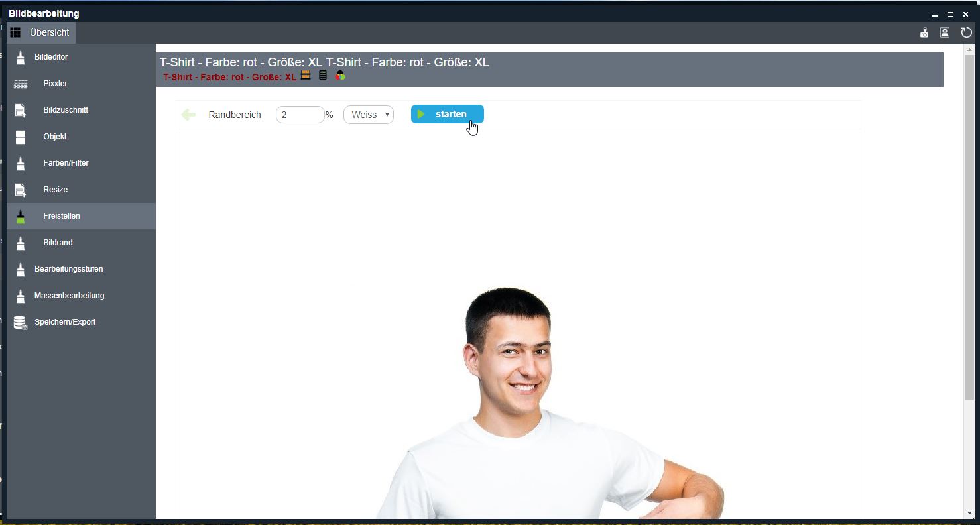Open the support person icon
This screenshot has width=980, height=525.
coord(945,32)
